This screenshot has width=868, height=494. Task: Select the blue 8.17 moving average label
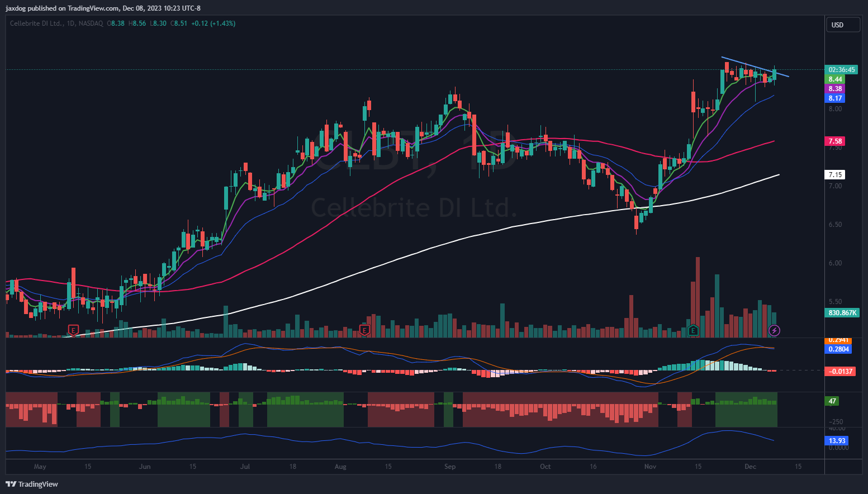(835, 98)
